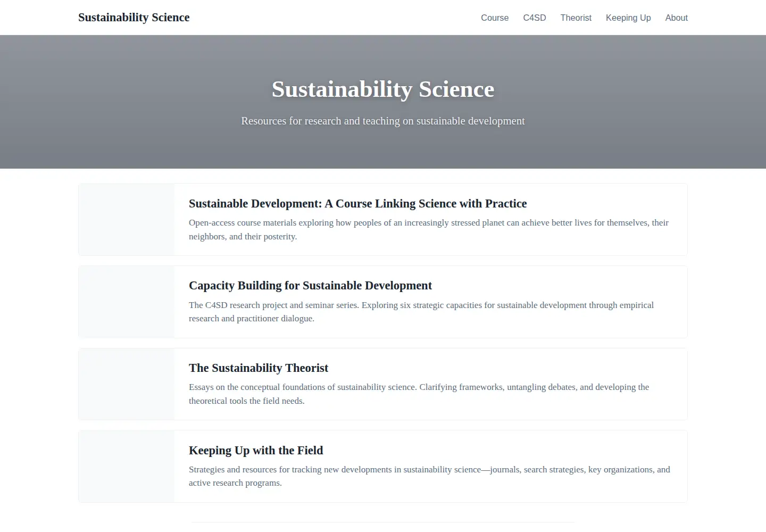766x532 pixels.
Task: Click the description starting 'The C4SD research project'
Action: [x=421, y=312]
